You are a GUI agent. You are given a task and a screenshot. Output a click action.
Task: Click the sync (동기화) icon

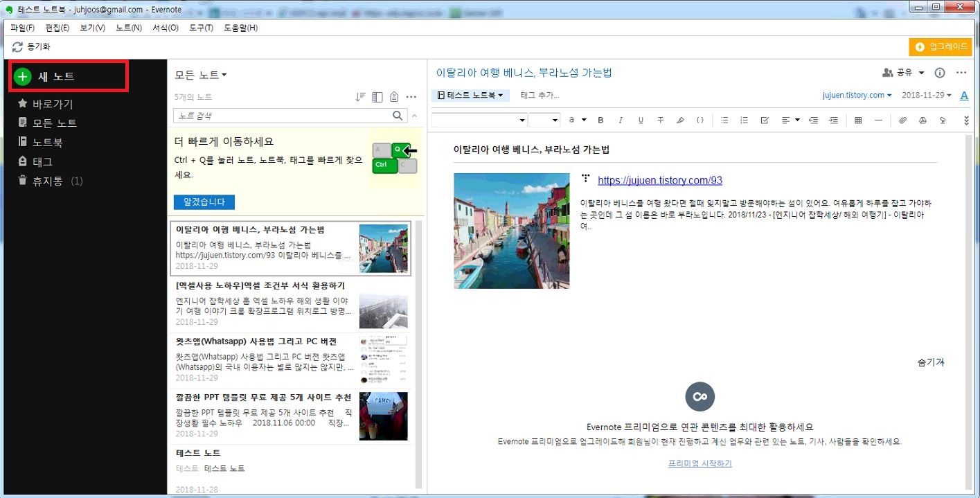(x=17, y=47)
